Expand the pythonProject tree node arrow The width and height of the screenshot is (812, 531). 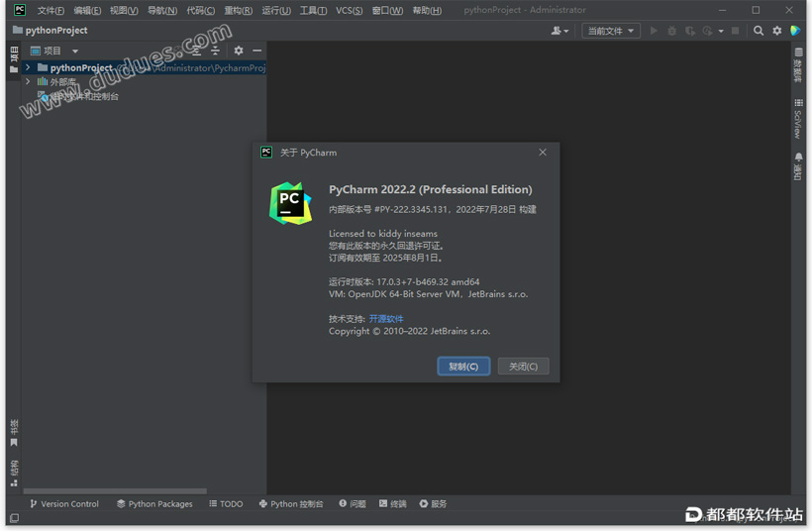point(28,67)
